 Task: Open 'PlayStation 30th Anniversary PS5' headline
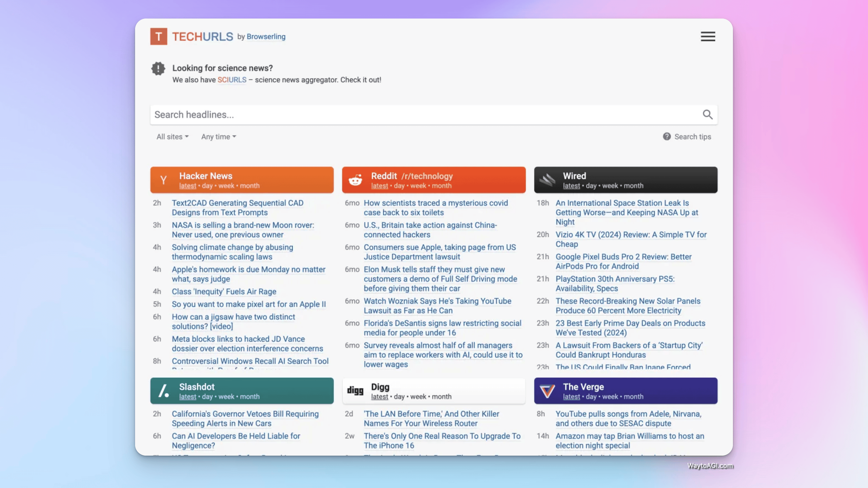pos(615,284)
